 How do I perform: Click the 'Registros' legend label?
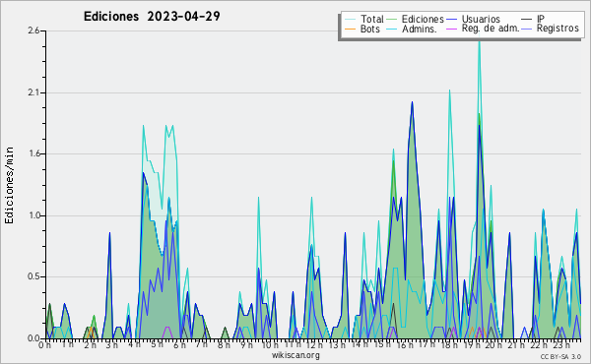[558, 29]
